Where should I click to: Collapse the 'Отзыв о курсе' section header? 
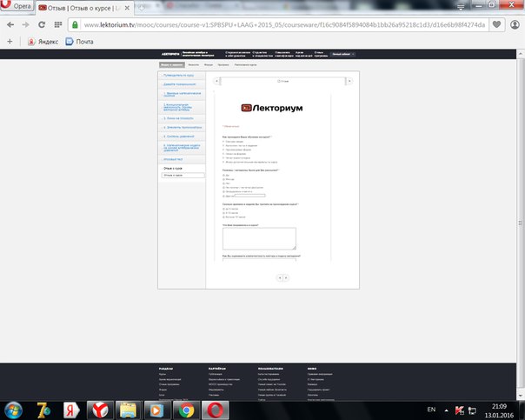[182, 168]
